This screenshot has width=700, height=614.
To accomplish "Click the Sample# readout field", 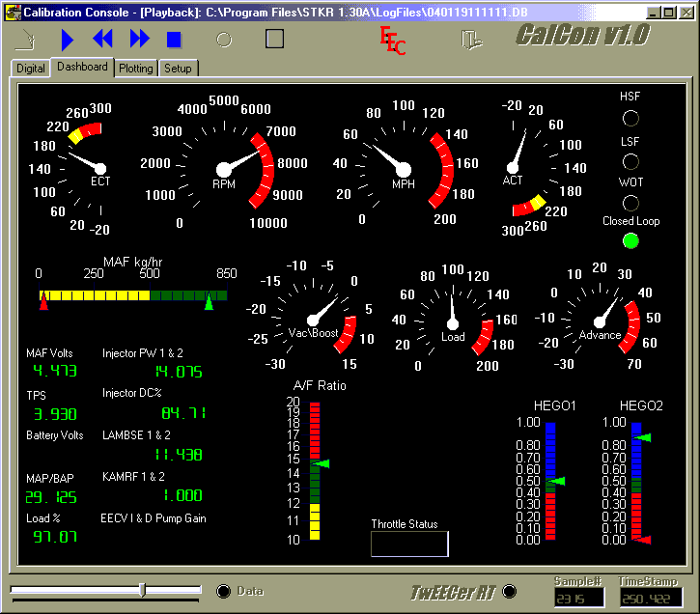I will [x=579, y=598].
